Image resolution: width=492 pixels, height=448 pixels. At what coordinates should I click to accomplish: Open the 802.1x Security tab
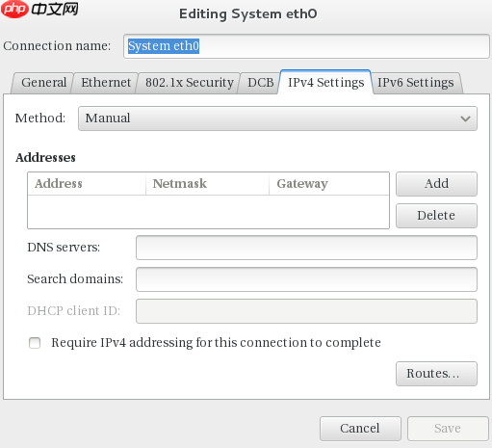189,83
